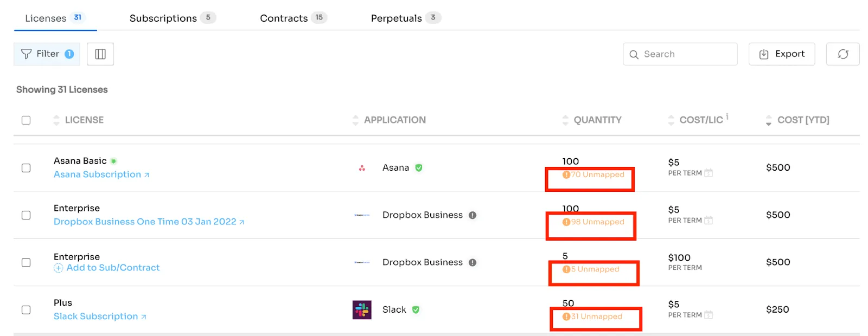Click the Dropbox logo in Add to Sub/Contract row
The image size is (868, 336).
pos(362,262)
